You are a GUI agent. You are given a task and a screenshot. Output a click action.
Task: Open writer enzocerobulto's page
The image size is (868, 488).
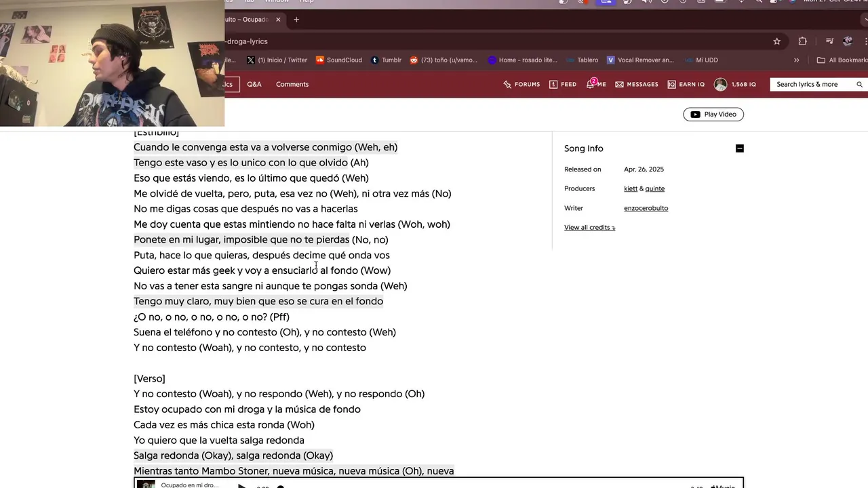coord(646,209)
